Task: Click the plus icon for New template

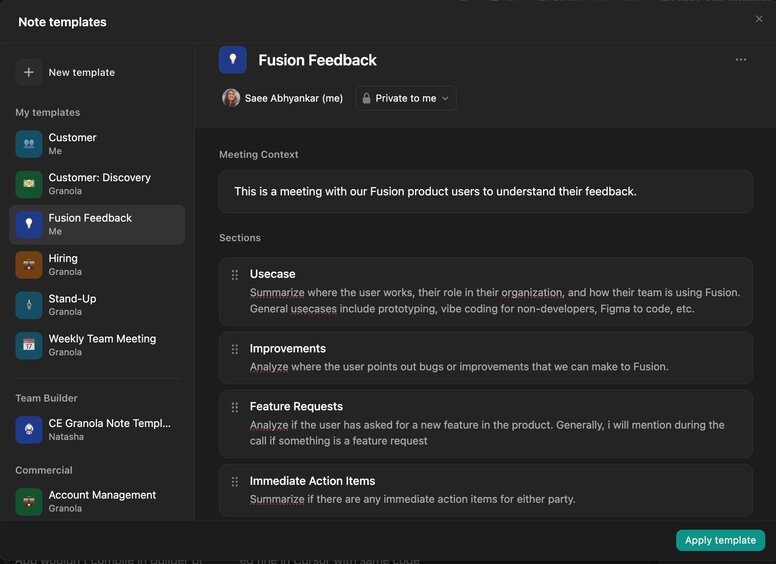Action: point(29,72)
